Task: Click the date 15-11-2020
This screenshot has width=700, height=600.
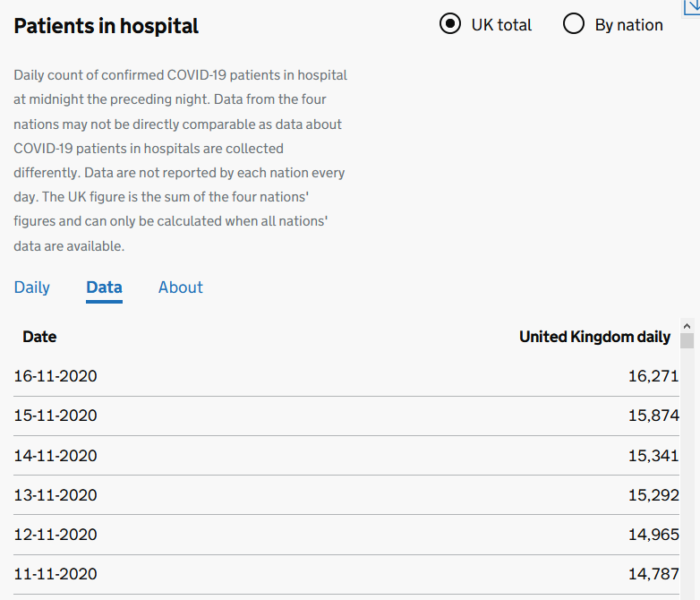Action: point(55,416)
